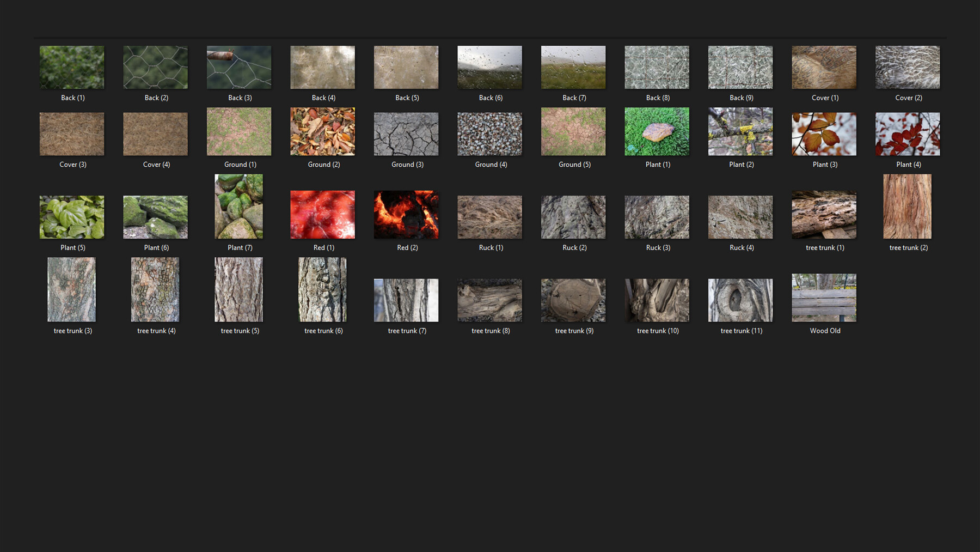Pick the Back (8) thumbnail
The height and width of the screenshot is (552, 980).
click(657, 67)
